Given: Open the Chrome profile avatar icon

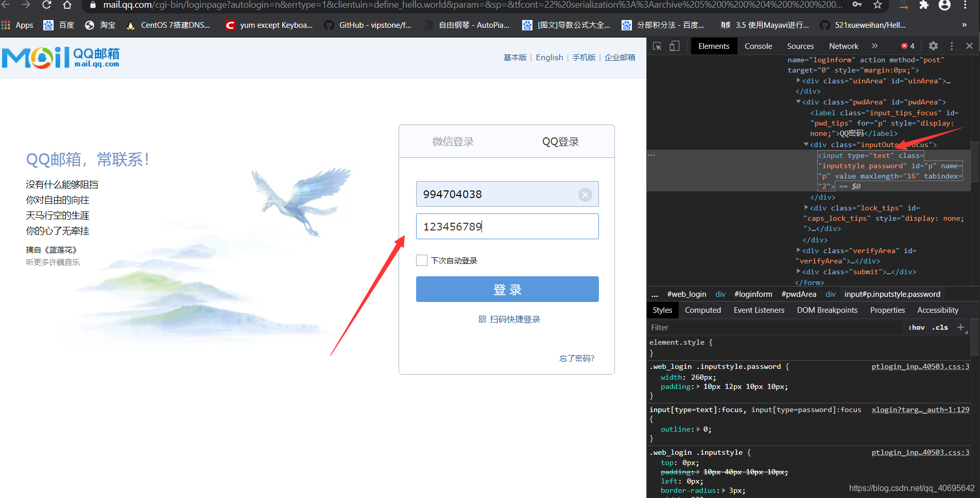Looking at the screenshot, I should (944, 5).
